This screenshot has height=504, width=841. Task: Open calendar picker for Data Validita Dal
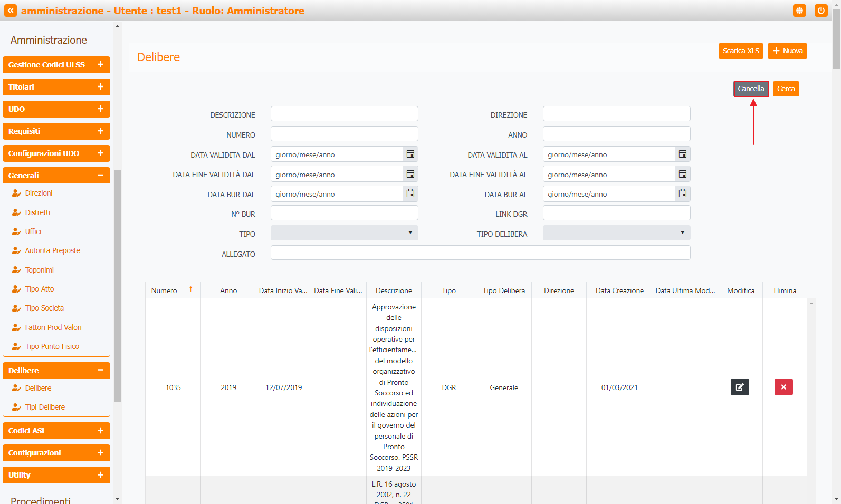click(410, 154)
